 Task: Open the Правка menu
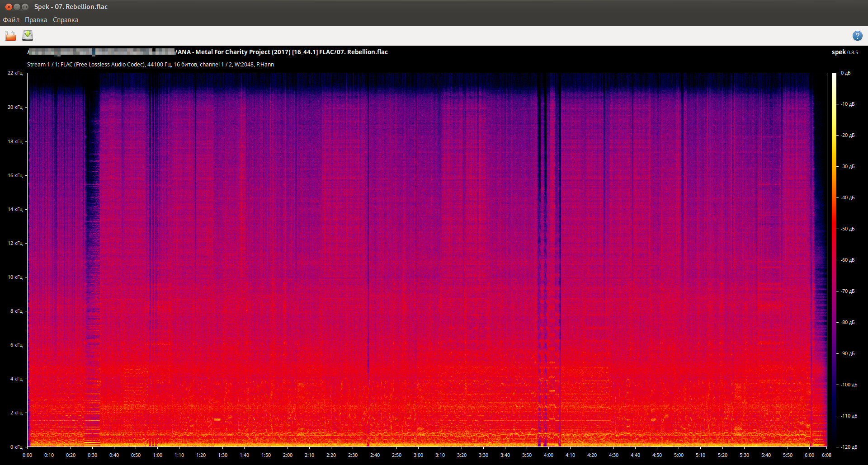click(36, 20)
